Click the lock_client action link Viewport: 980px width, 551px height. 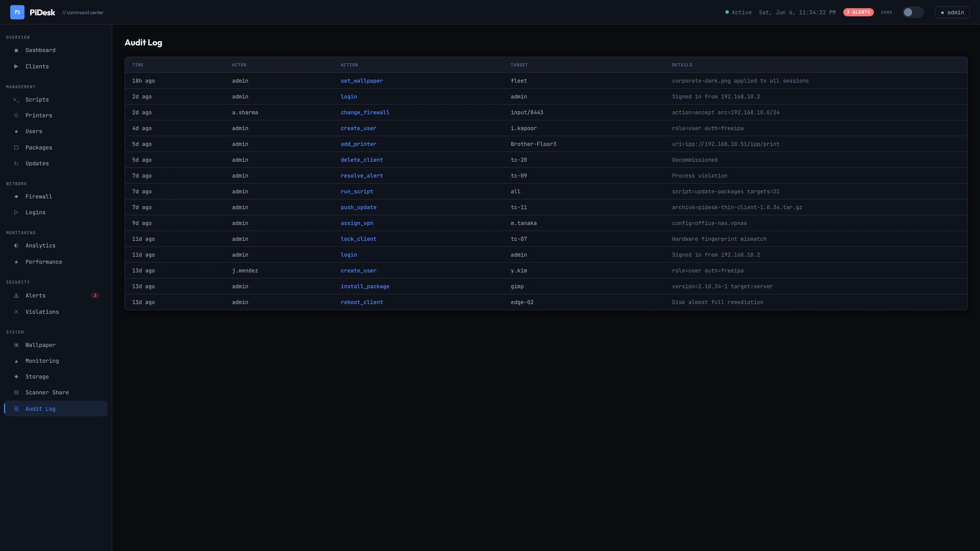[x=358, y=239]
